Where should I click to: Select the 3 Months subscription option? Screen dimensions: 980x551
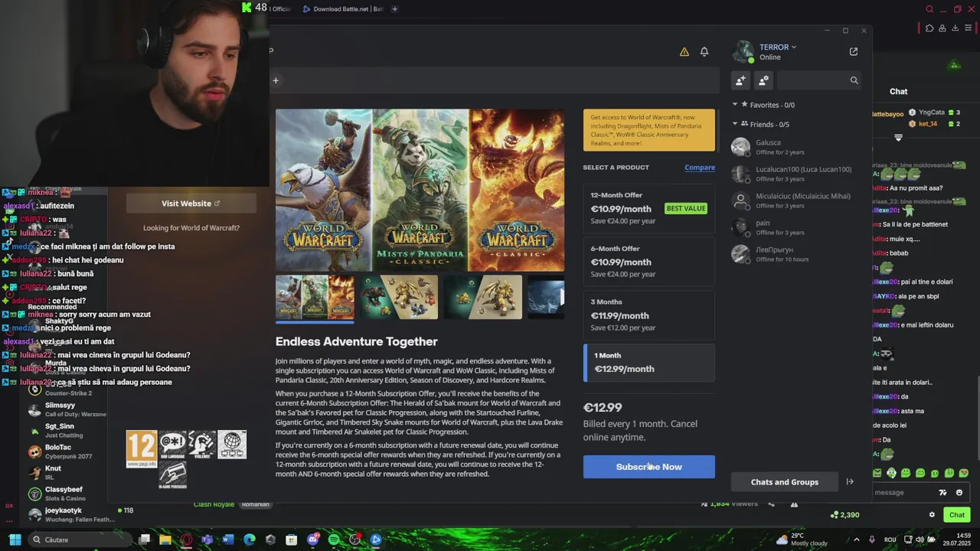[649, 315]
